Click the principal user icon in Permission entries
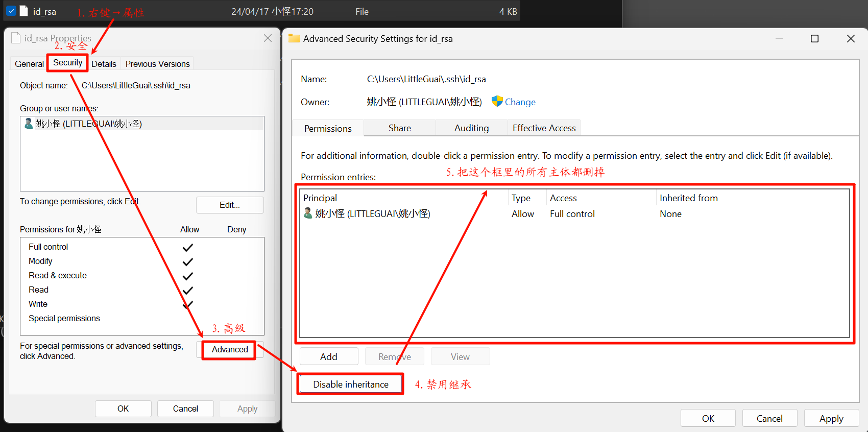 click(308, 213)
